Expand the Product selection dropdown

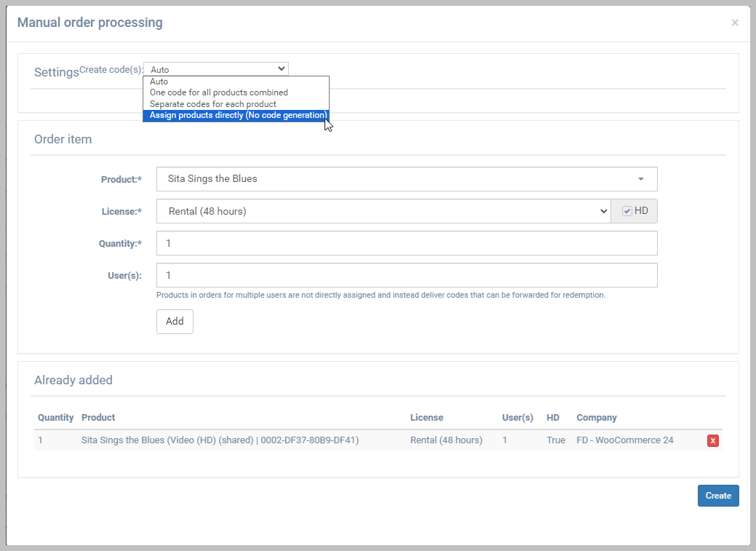(406, 179)
